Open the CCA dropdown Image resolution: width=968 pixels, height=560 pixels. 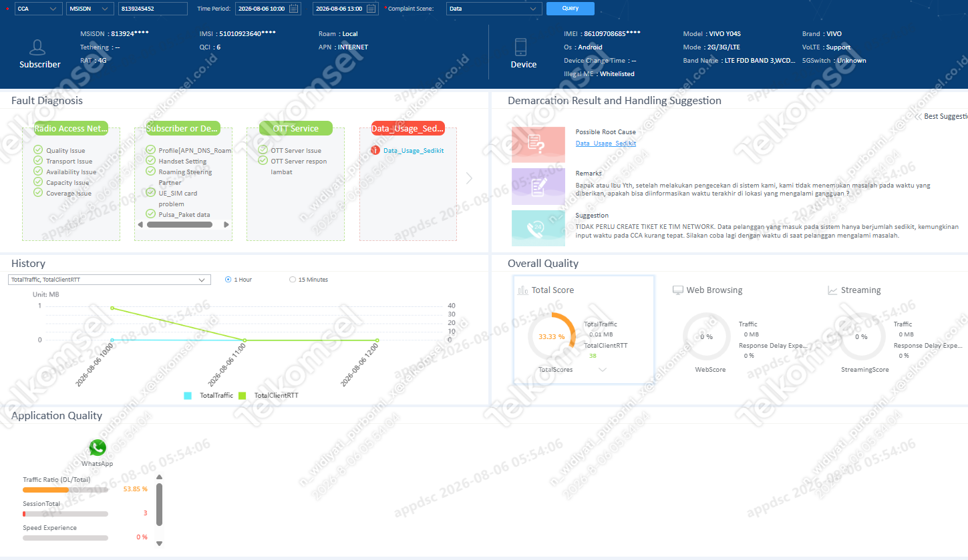click(x=38, y=9)
